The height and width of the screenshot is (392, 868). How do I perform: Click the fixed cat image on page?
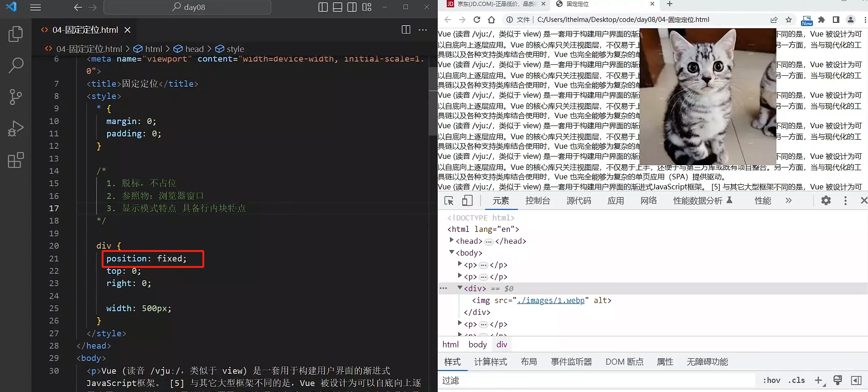(x=708, y=96)
